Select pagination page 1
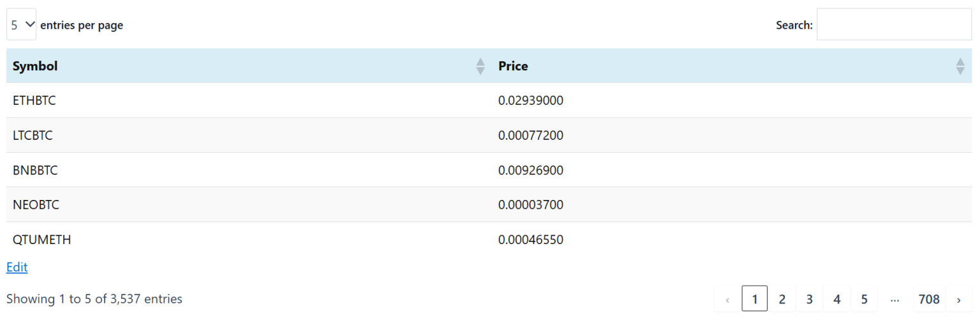980x322 pixels. click(755, 299)
